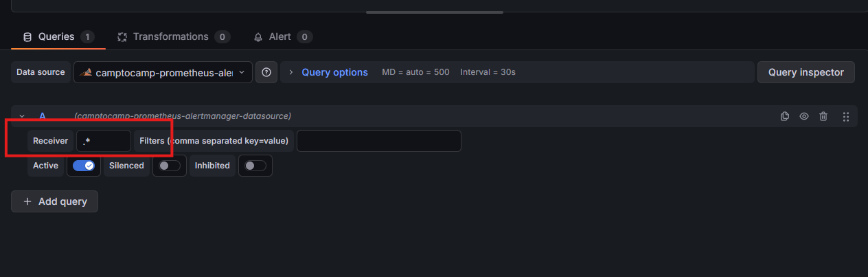This screenshot has height=277, width=868.
Task: Enable the Silenced alerts toggle
Action: click(x=169, y=166)
